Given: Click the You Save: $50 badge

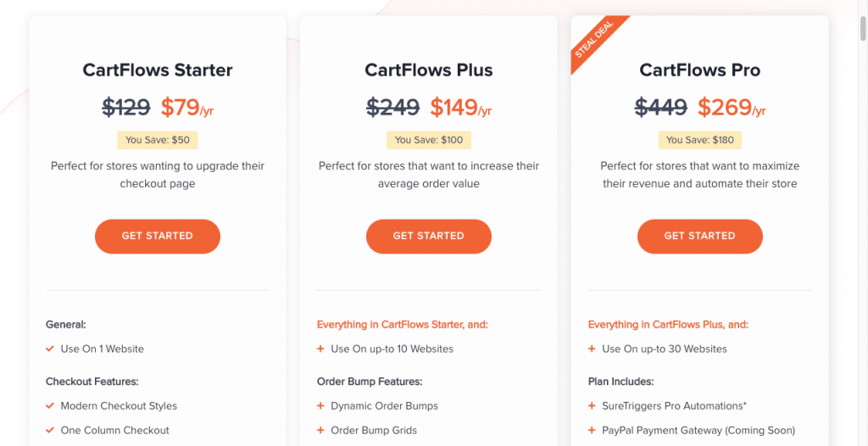Looking at the screenshot, I should pyautogui.click(x=158, y=140).
